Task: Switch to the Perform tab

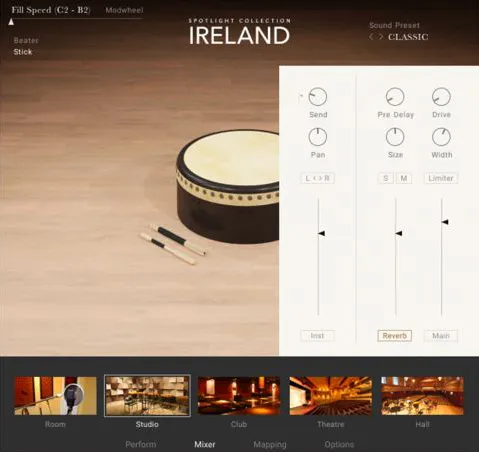Action: (x=141, y=444)
